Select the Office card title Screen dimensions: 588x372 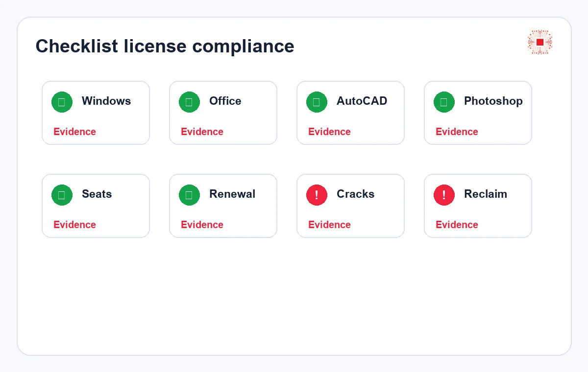pos(225,101)
